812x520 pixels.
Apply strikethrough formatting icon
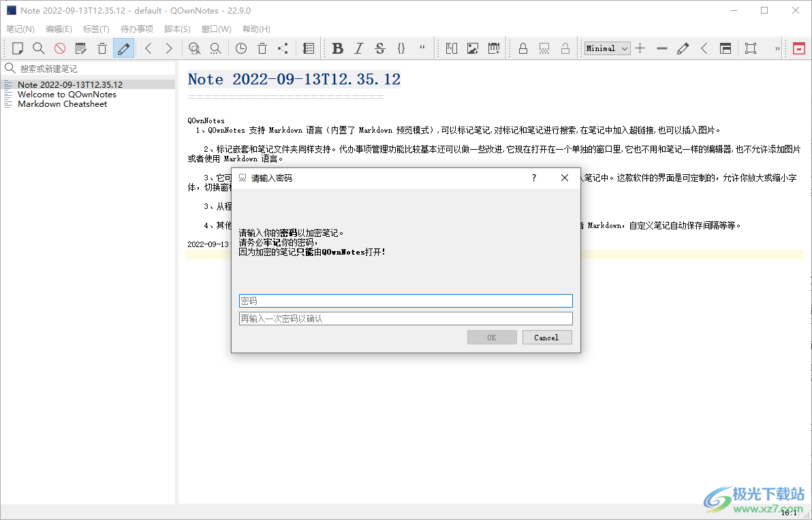click(380, 48)
